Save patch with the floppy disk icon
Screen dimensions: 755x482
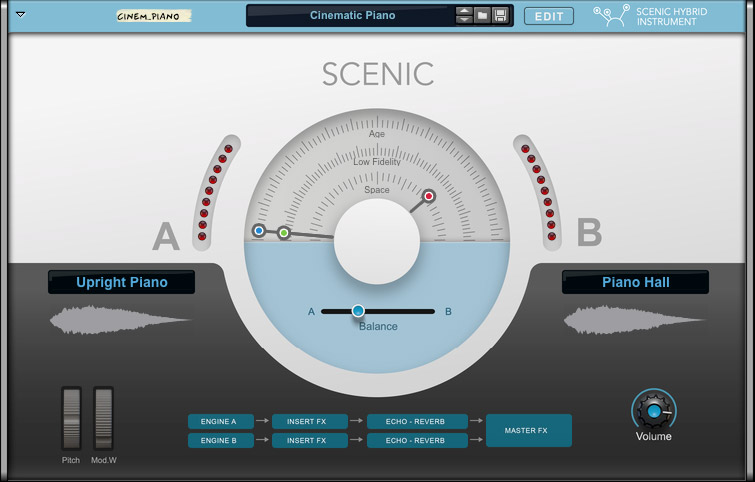point(500,15)
